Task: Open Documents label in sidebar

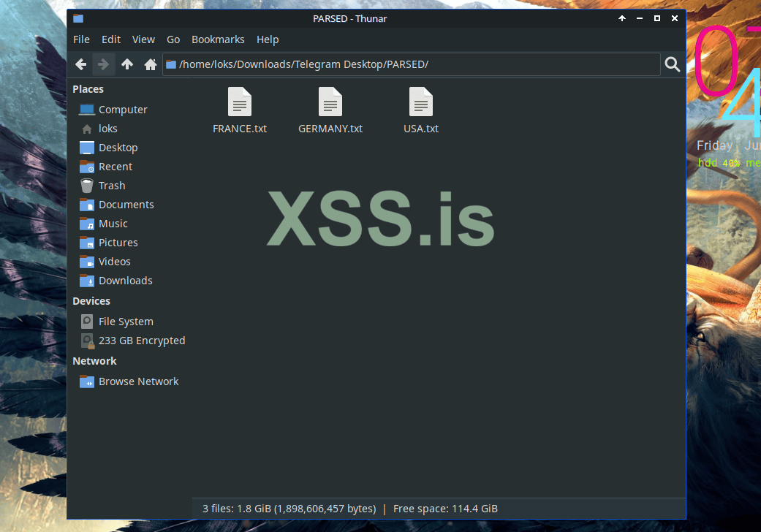Action: point(126,204)
